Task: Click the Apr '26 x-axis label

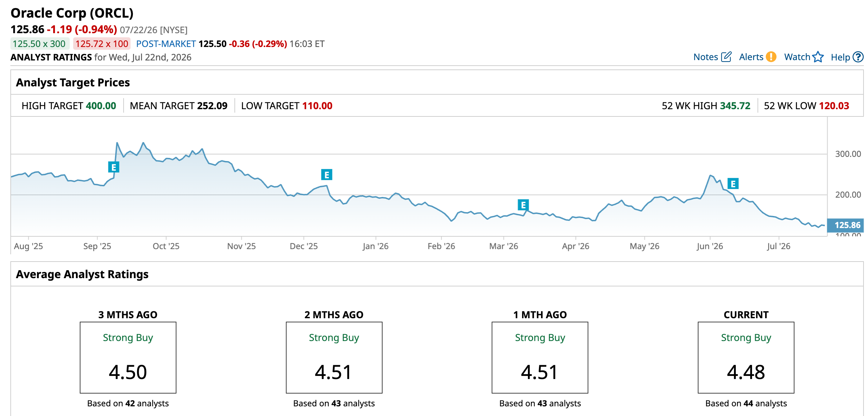Action: (576, 246)
